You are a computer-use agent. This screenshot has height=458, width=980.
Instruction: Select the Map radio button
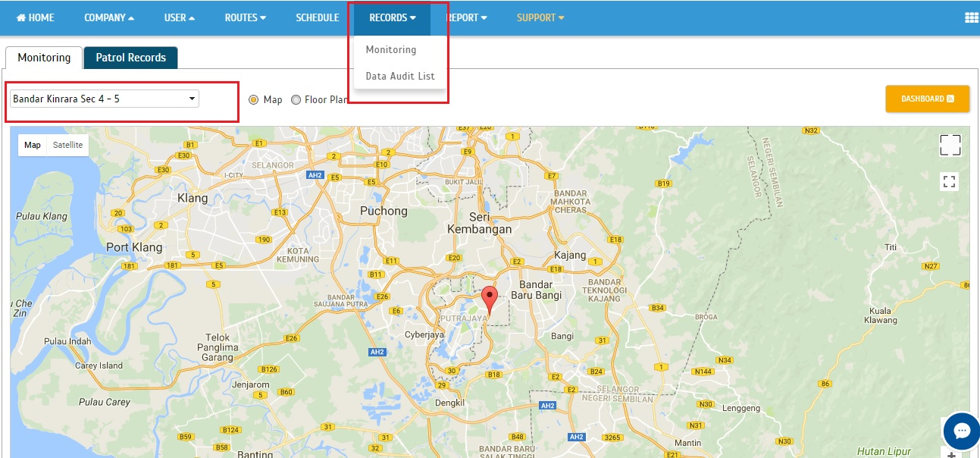pyautogui.click(x=254, y=99)
